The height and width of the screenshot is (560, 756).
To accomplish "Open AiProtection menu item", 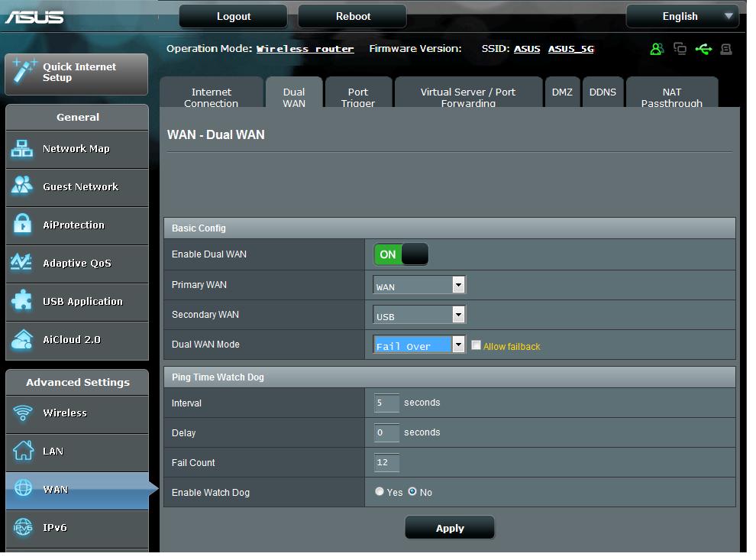I will [77, 225].
